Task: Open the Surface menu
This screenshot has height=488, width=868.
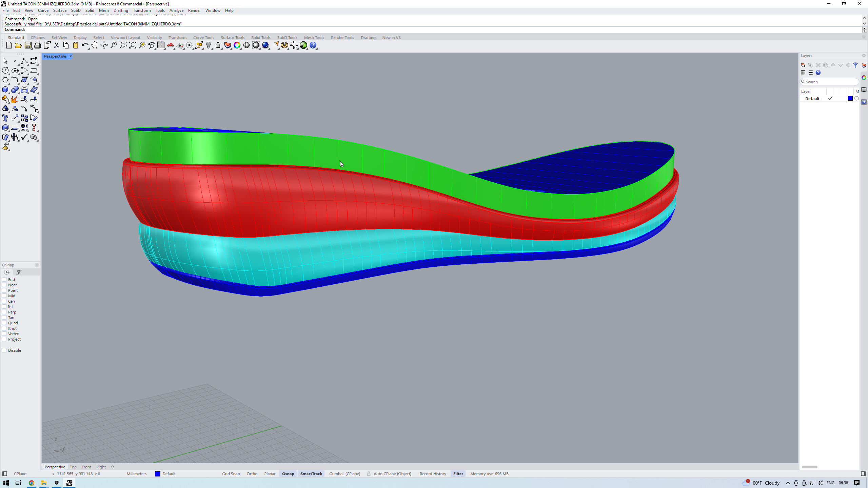Action: [60, 11]
